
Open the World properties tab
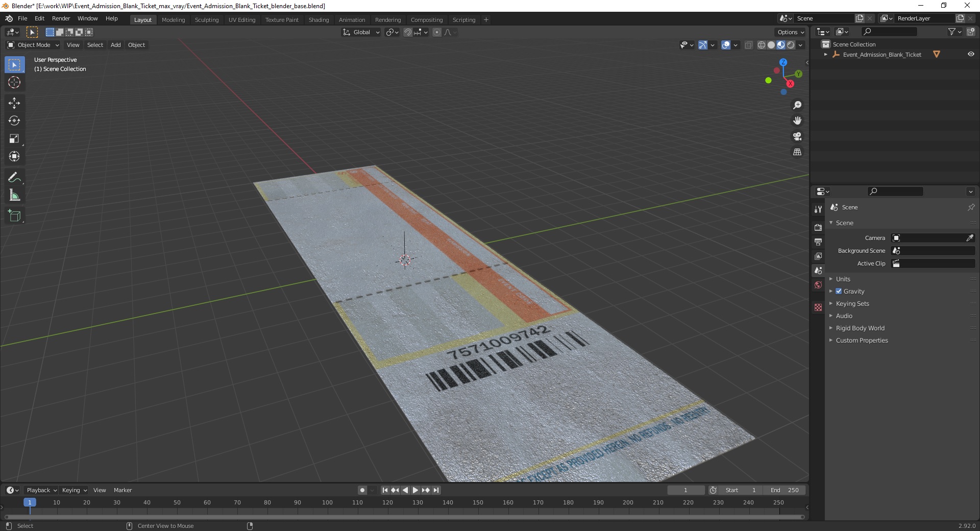[x=818, y=285]
